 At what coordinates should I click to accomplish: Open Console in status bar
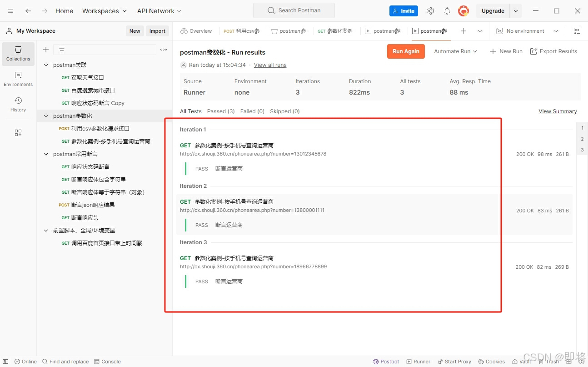[108, 362]
